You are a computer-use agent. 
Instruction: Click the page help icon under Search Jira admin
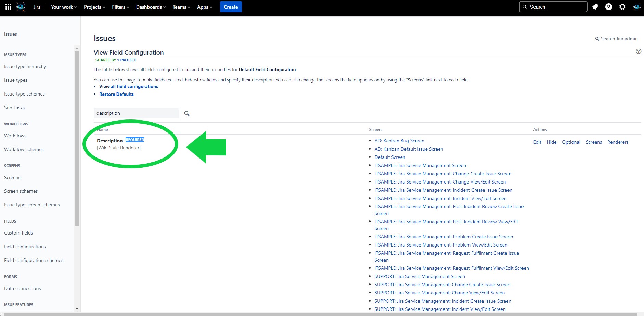tap(638, 51)
